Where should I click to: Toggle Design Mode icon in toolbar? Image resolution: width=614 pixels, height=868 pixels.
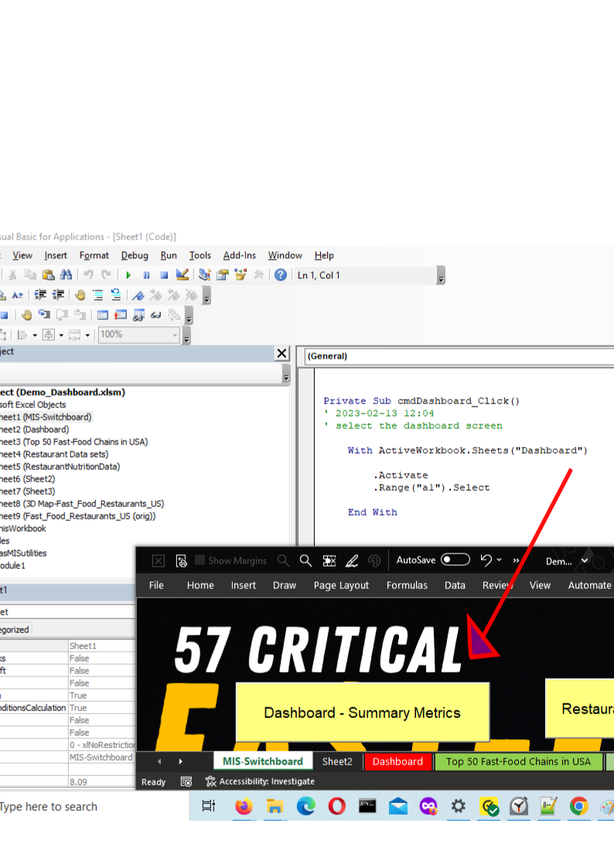182,275
